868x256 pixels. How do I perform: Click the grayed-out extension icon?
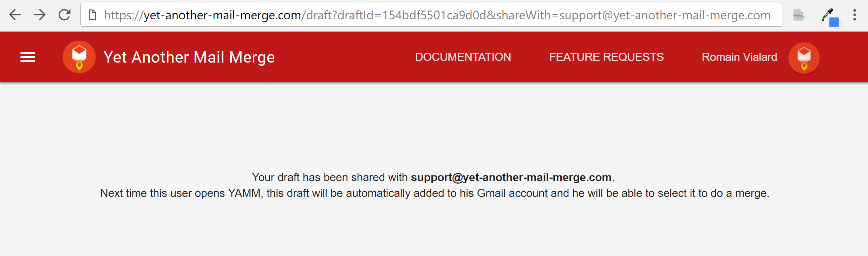798,15
